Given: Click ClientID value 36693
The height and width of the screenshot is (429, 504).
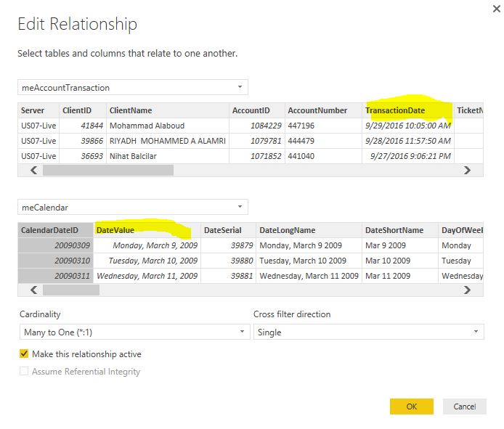Looking at the screenshot, I should pyautogui.click(x=83, y=156).
